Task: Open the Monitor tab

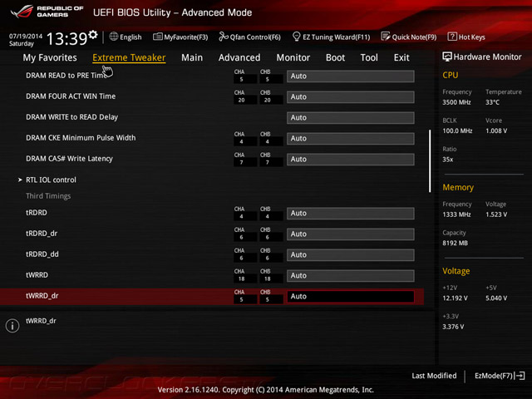Action: coord(293,57)
